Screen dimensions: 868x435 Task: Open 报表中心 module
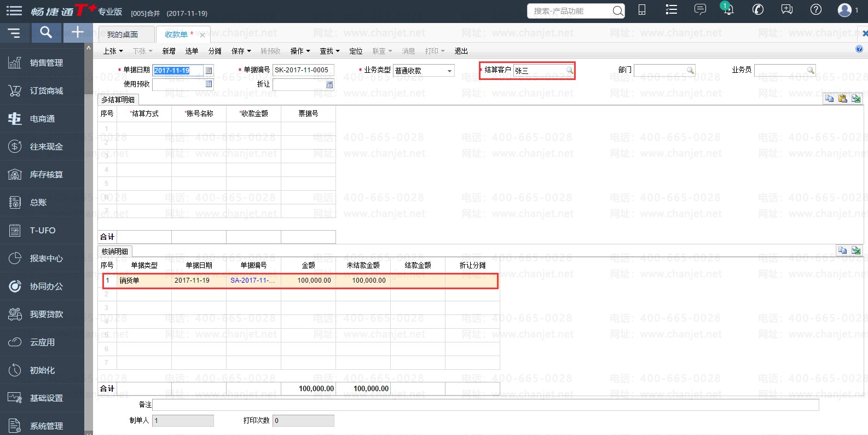[42, 259]
